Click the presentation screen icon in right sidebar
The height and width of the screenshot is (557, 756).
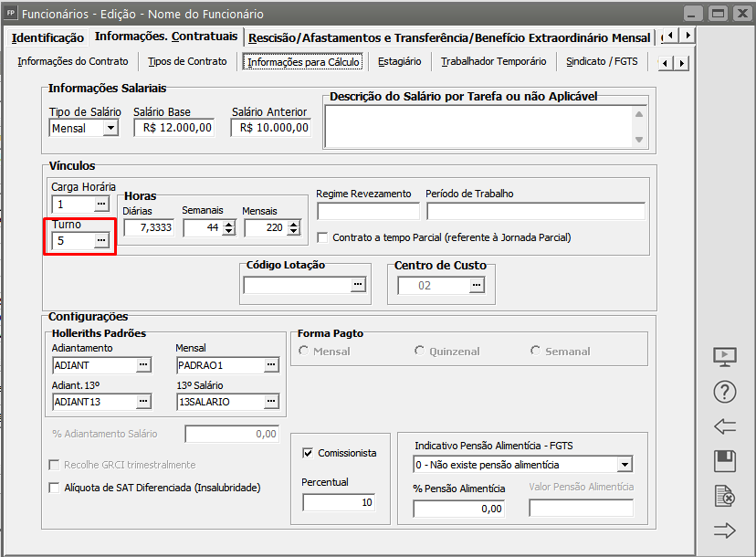coord(724,357)
